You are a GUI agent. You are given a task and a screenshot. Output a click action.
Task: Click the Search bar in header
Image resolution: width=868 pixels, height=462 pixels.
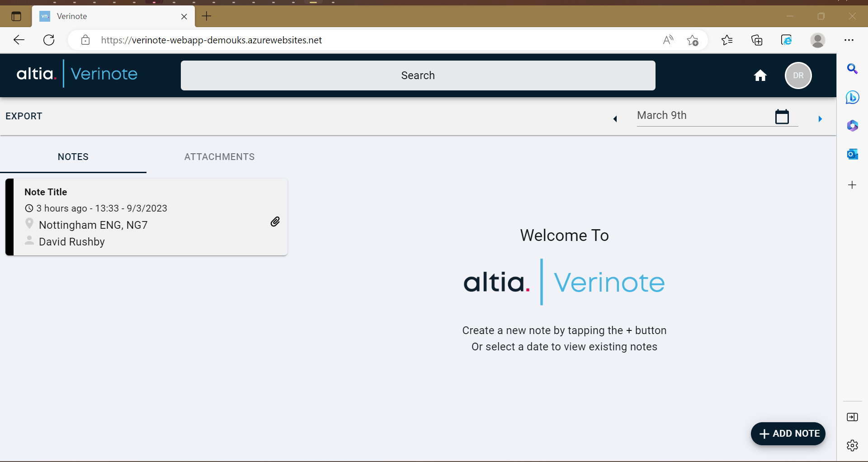(418, 75)
